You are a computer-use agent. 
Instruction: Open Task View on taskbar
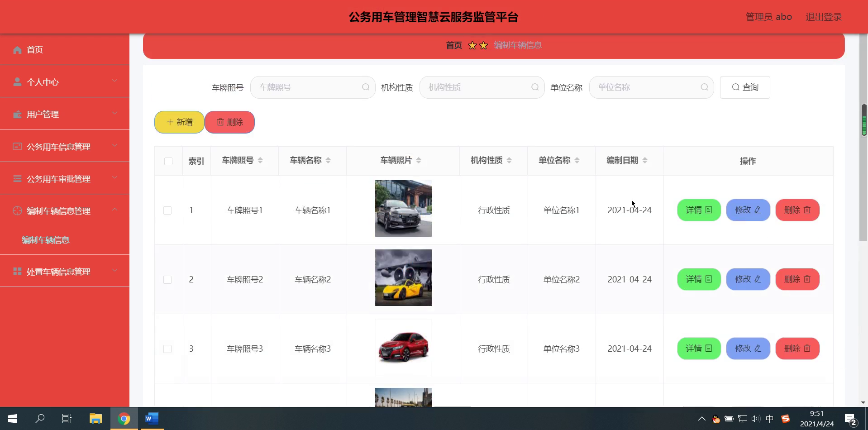pyautogui.click(x=67, y=419)
